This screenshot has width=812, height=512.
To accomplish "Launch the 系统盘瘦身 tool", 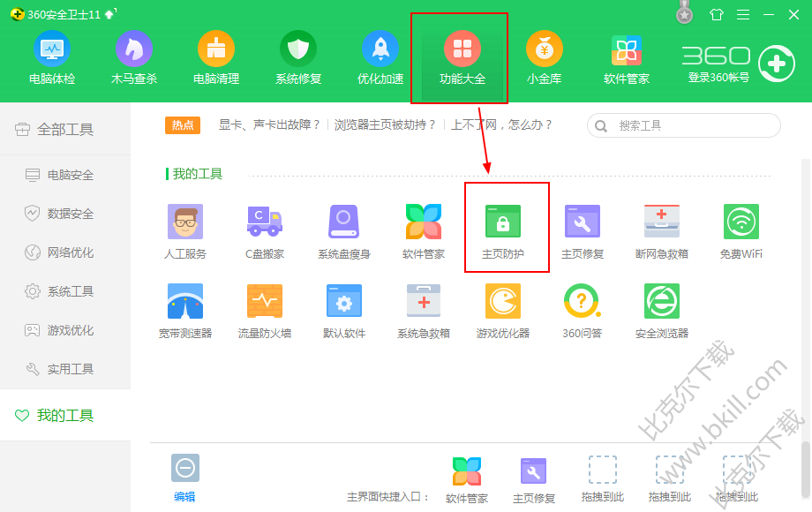I will pos(344,231).
